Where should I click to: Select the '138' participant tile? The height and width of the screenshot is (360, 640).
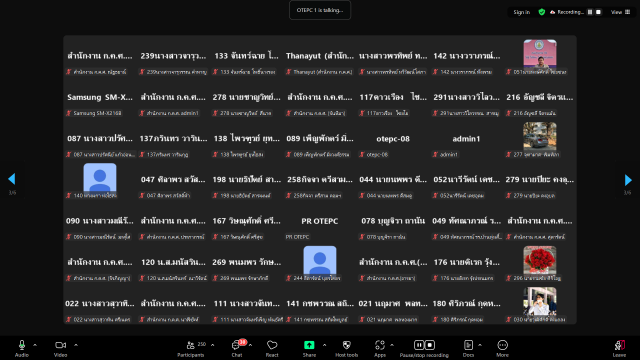(247, 140)
